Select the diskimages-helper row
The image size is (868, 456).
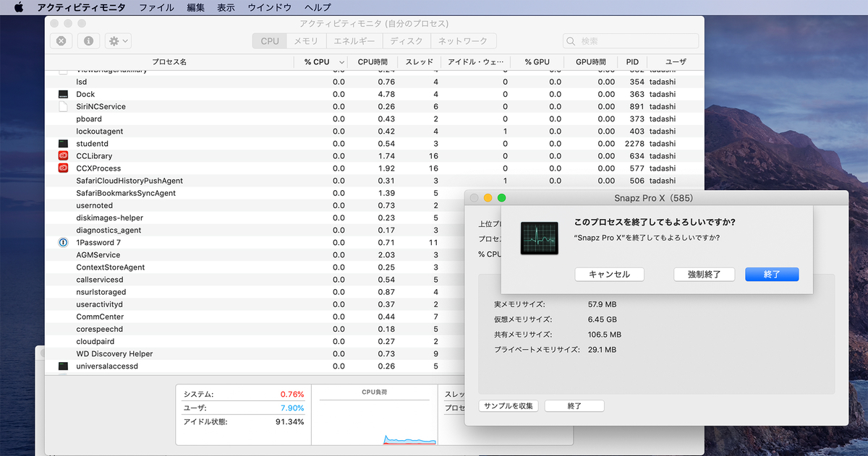click(255, 218)
